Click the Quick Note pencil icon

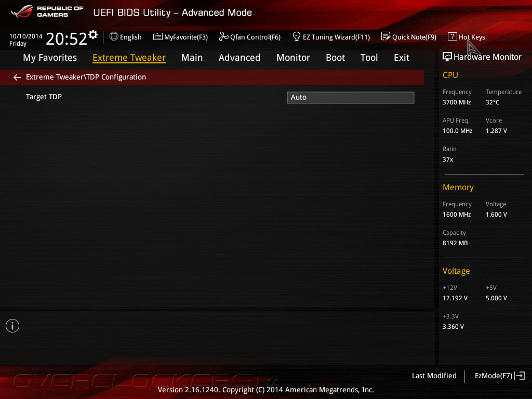click(386, 36)
